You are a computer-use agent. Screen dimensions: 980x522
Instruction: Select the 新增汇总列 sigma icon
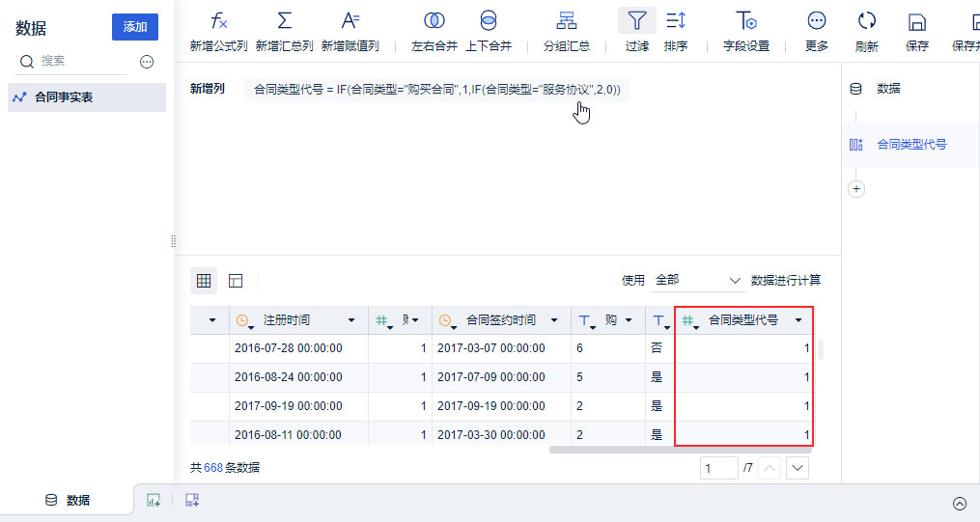285,21
